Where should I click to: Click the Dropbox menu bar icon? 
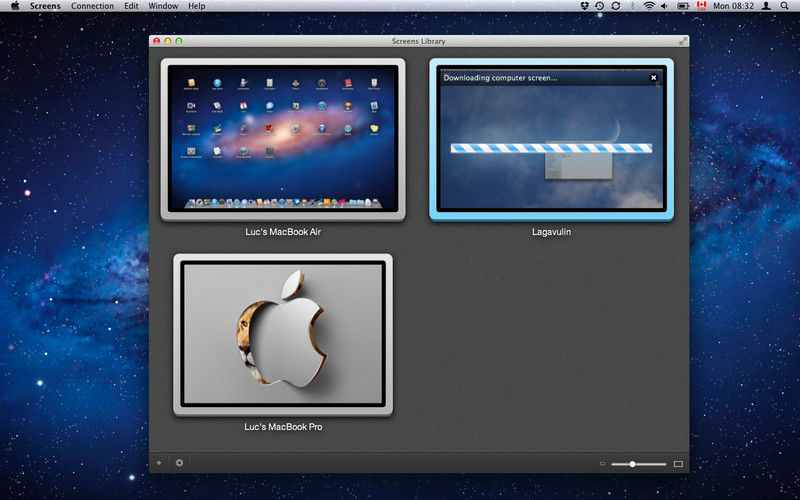pyautogui.click(x=585, y=6)
